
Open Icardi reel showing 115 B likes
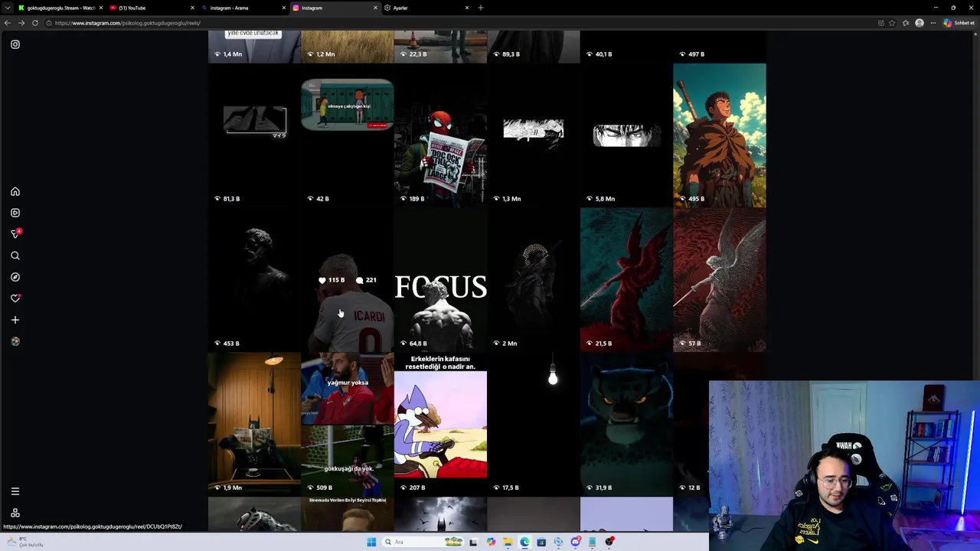coord(348,280)
